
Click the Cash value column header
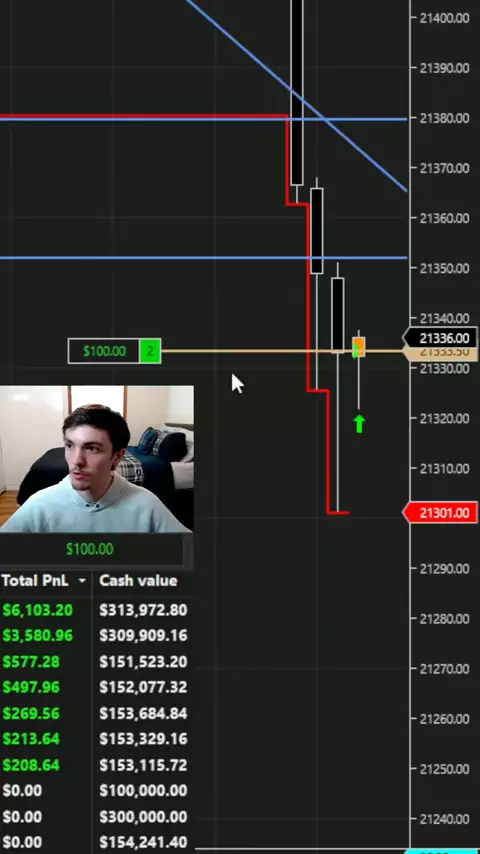click(138, 581)
